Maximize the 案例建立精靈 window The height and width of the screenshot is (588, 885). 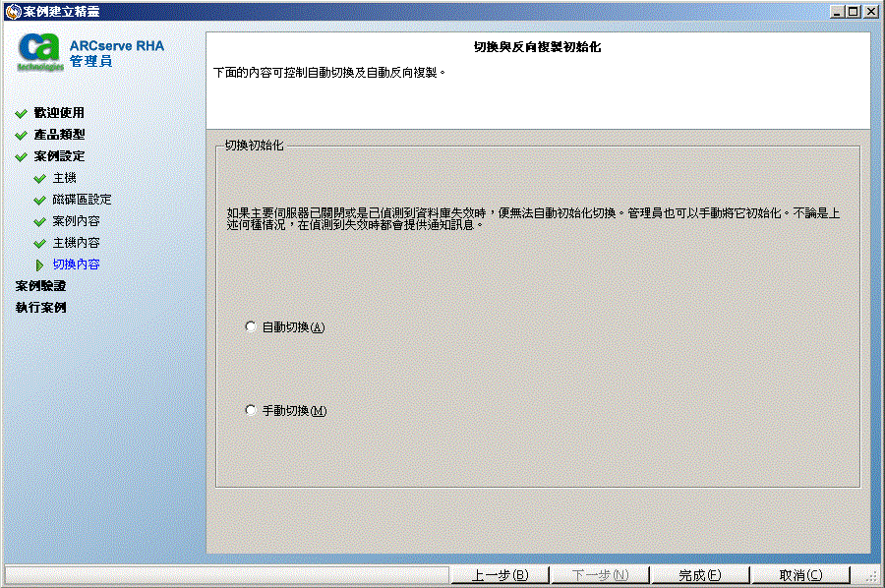pyautogui.click(x=854, y=11)
